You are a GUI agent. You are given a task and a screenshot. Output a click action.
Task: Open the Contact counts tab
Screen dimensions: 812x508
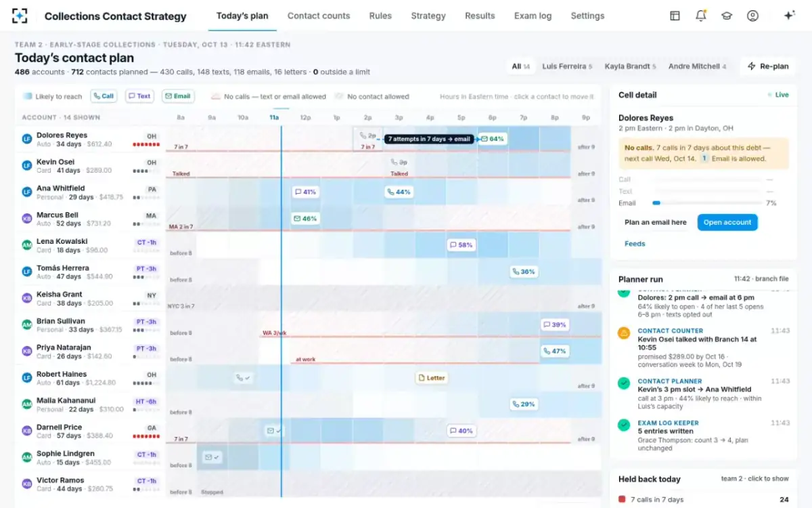[x=319, y=16]
